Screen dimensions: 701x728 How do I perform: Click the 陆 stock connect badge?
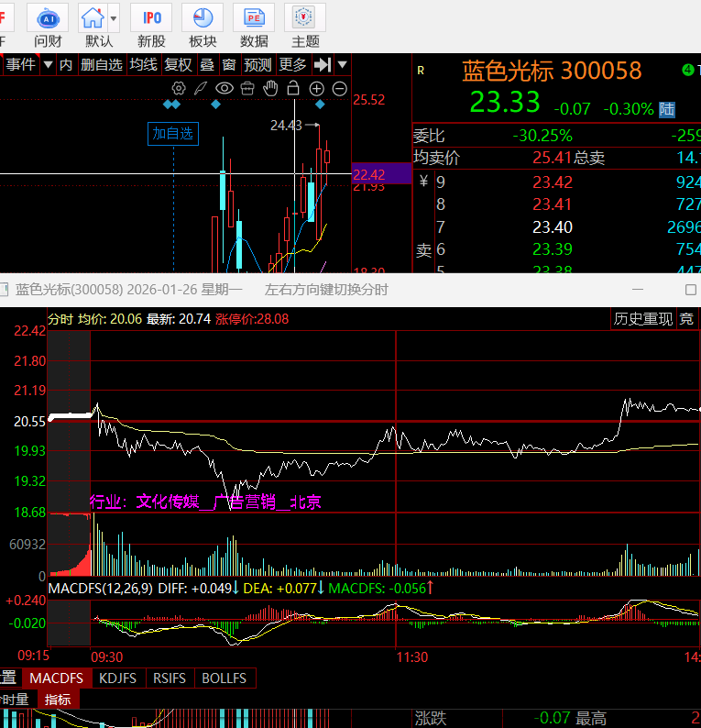point(667,110)
